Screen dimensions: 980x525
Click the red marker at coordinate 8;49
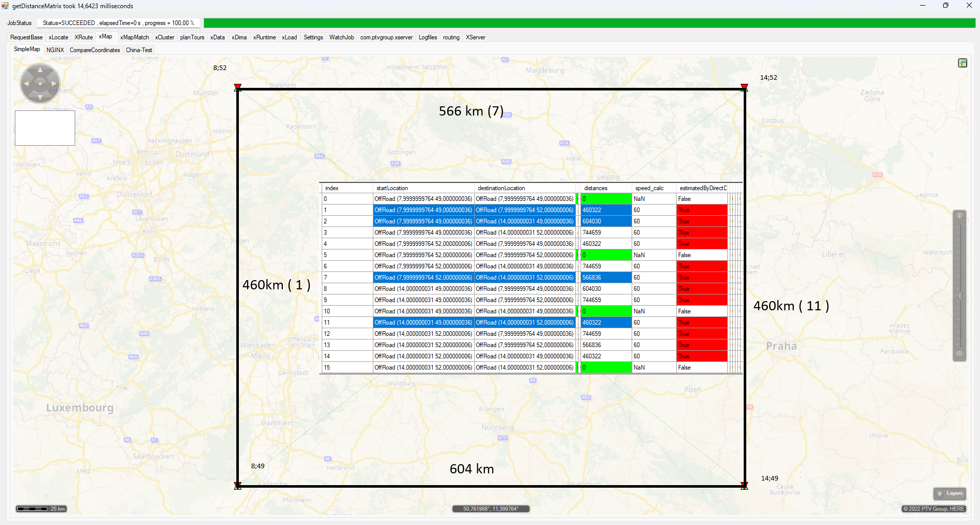click(x=237, y=485)
